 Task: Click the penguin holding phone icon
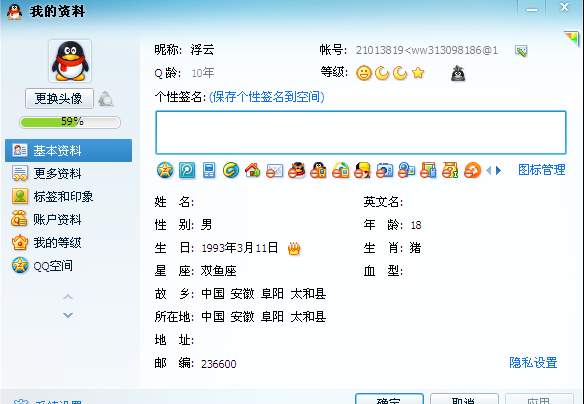[x=318, y=171]
